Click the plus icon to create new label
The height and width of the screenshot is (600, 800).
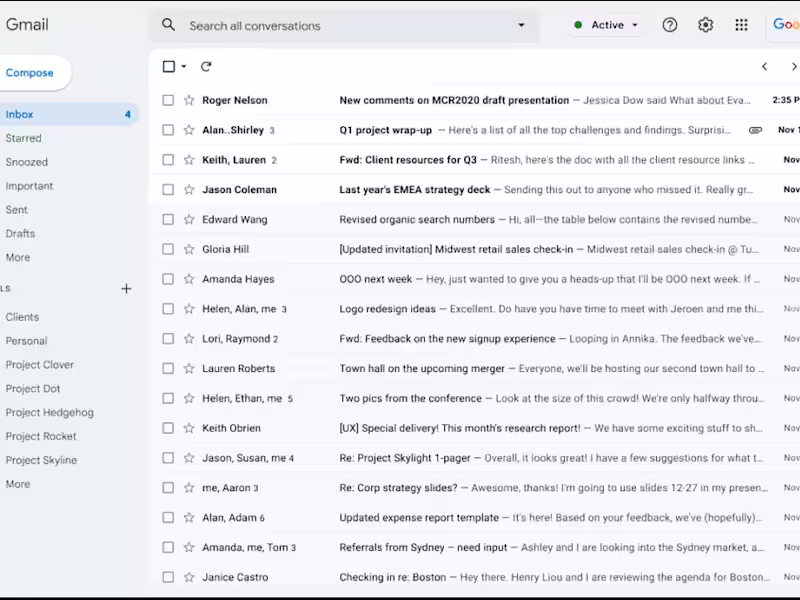pos(127,289)
